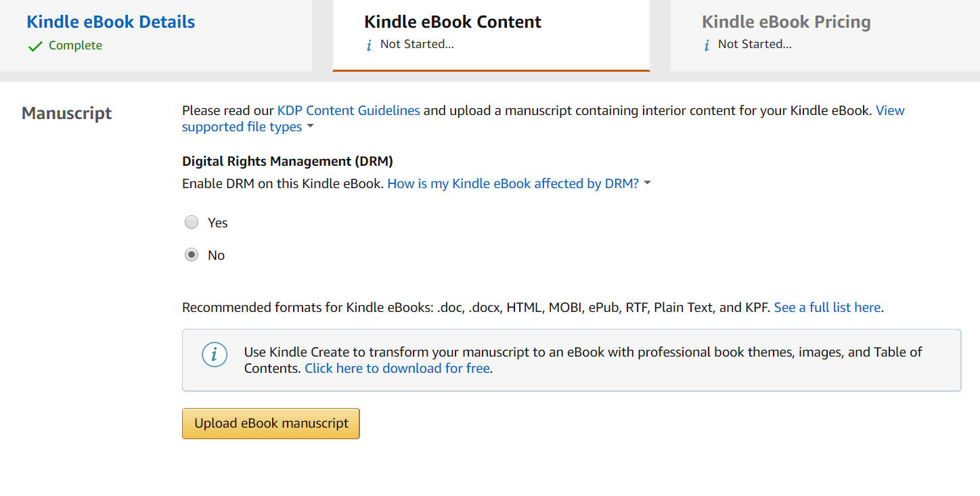The height and width of the screenshot is (496, 980).
Task: Expand the supported file types arrow
Action: click(x=310, y=127)
